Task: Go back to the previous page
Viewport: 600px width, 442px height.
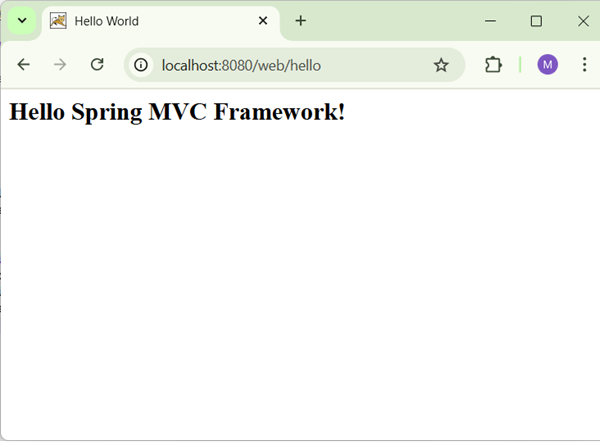Action: [x=24, y=65]
